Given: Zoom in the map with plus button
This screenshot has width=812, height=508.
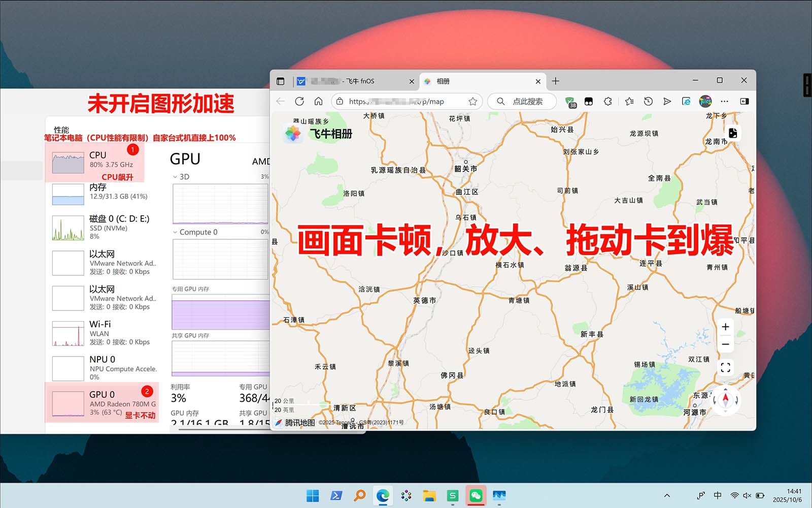Looking at the screenshot, I should 725,327.
